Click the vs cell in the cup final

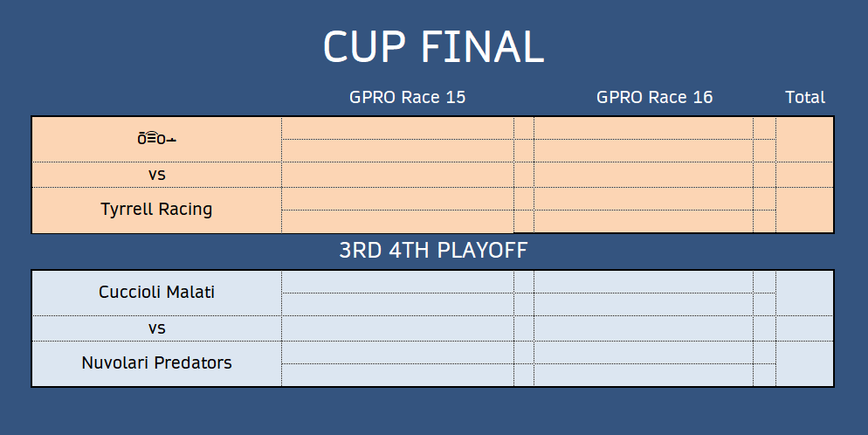click(156, 175)
